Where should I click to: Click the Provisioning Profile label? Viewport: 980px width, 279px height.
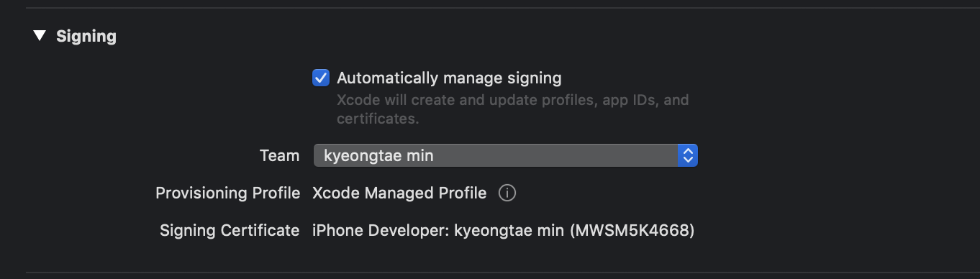click(228, 193)
